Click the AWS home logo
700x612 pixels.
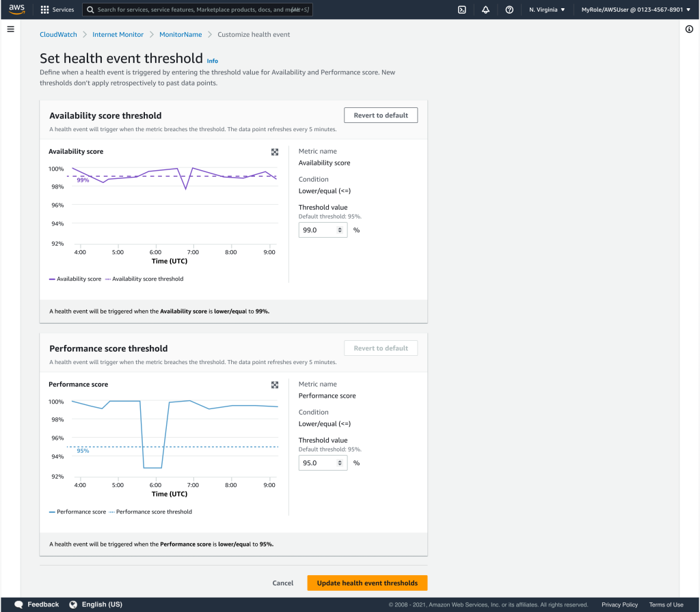15,9
